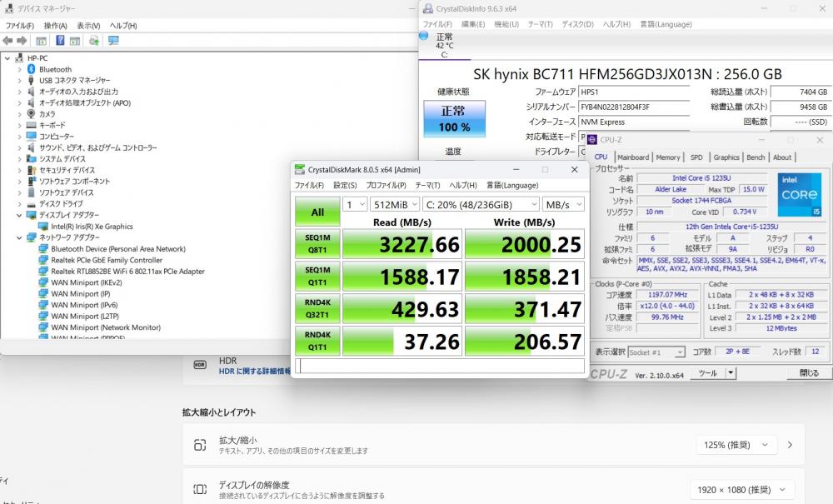Run all benchmarks with the All button
The image size is (833, 504).
317,212
